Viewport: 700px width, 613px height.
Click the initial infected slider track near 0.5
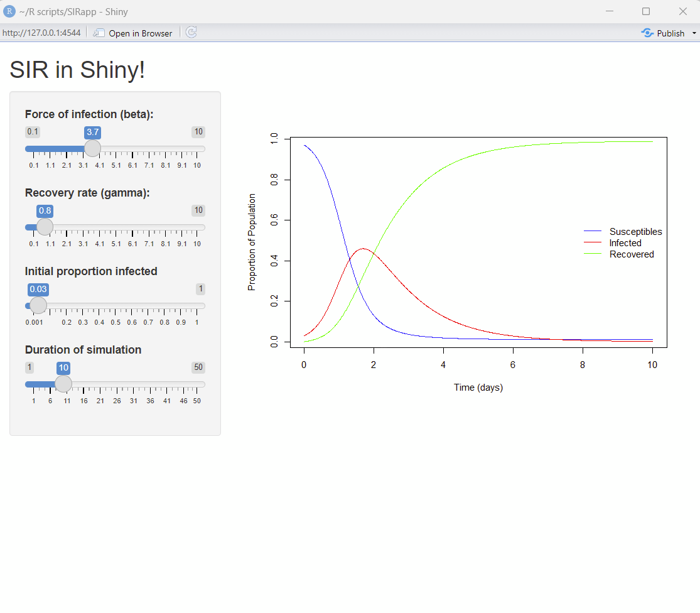click(x=115, y=306)
